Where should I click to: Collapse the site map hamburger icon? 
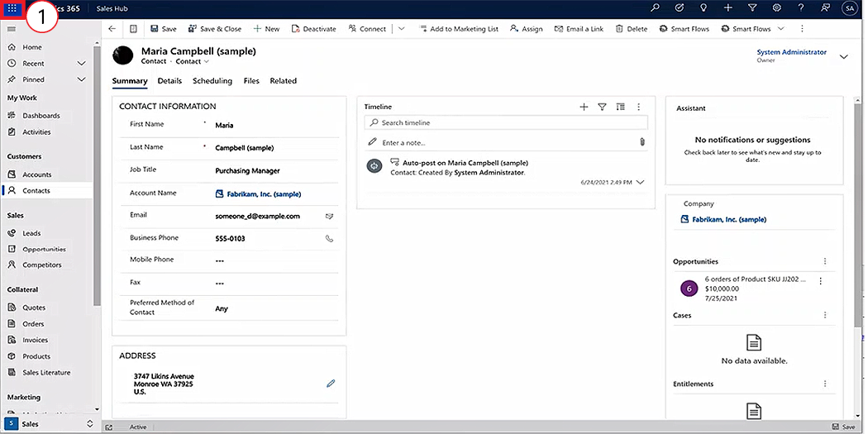[x=12, y=29]
